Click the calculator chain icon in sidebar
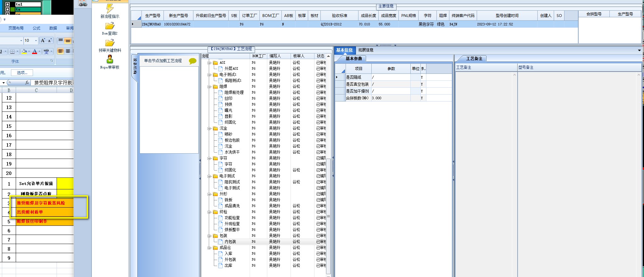The image size is (644, 277). point(83,3)
